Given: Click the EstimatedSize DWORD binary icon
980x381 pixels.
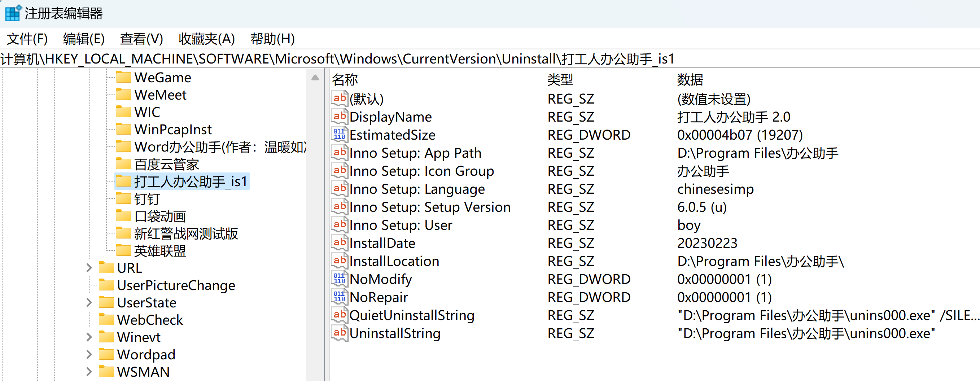Looking at the screenshot, I should pyautogui.click(x=339, y=135).
